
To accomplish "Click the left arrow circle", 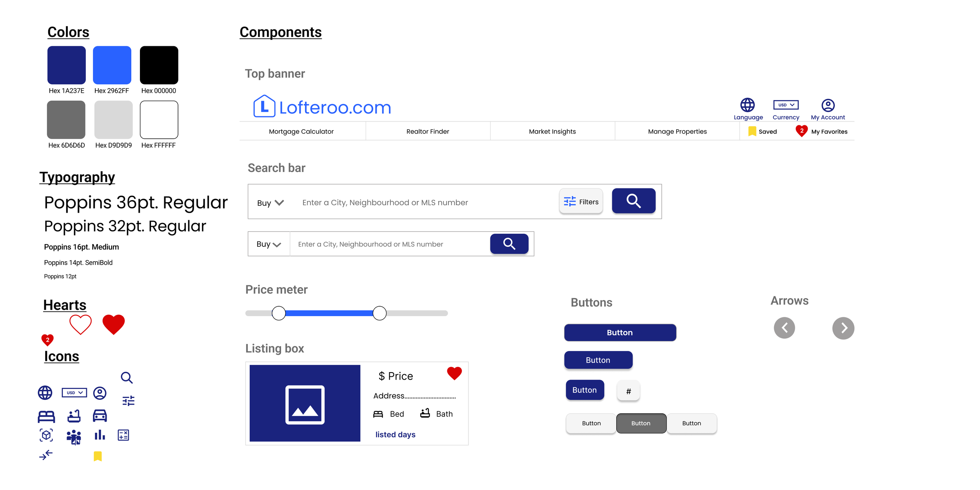I will 784,328.
